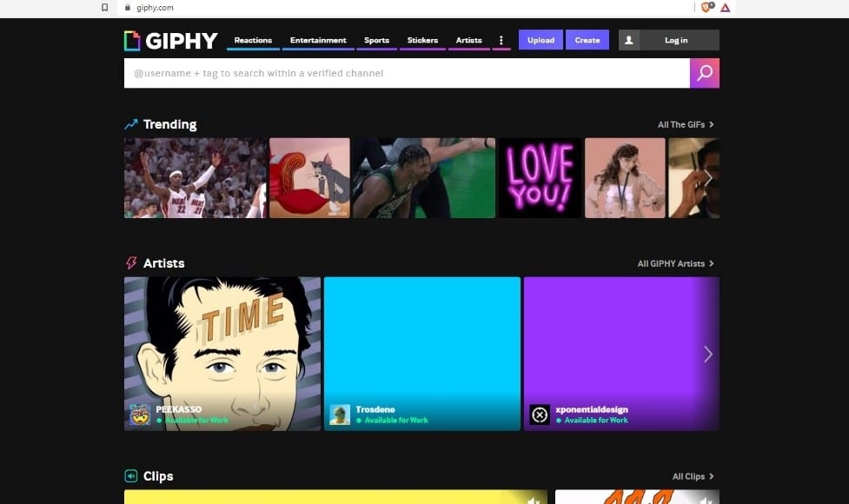The height and width of the screenshot is (504, 849).
Task: Open the All Clips link
Action: pyautogui.click(x=693, y=476)
